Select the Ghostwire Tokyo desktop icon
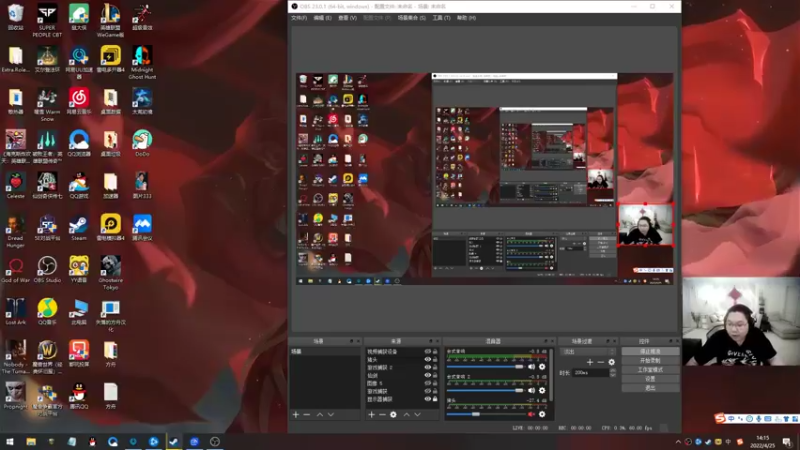 click(110, 273)
